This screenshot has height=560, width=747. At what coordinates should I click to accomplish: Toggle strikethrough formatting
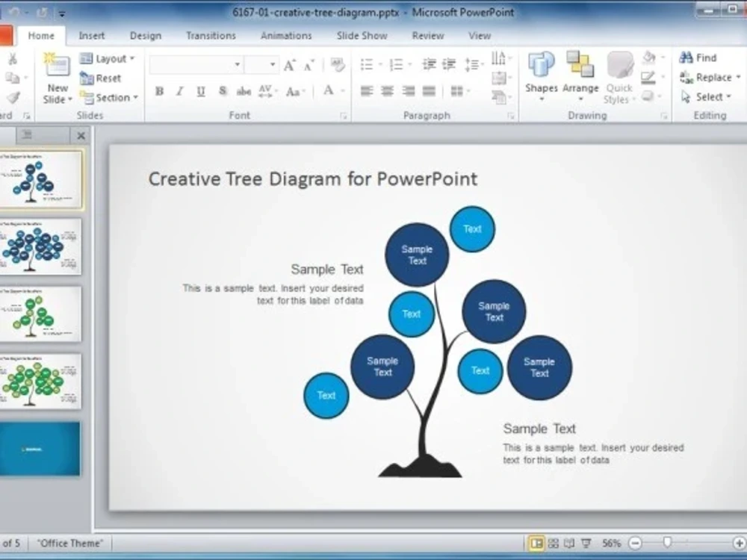[243, 92]
